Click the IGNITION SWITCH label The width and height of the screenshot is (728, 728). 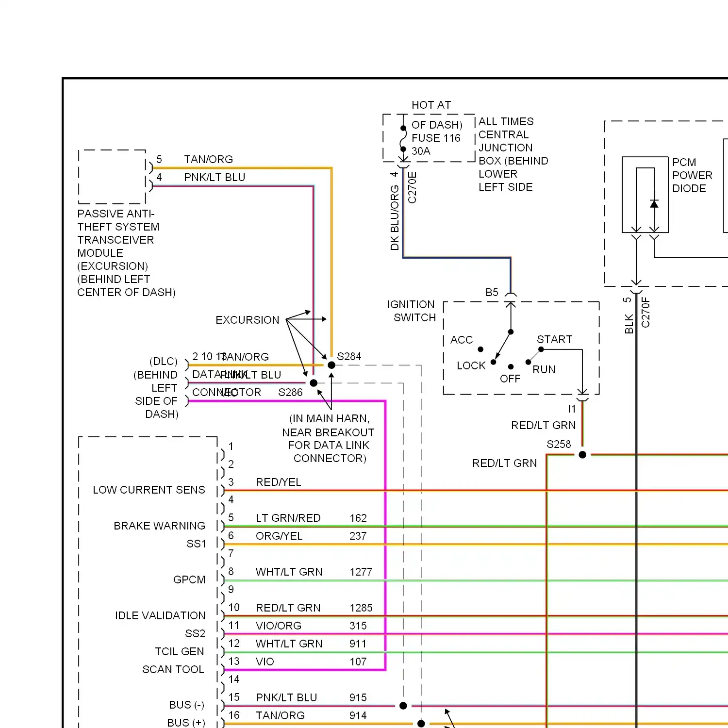coord(412,311)
